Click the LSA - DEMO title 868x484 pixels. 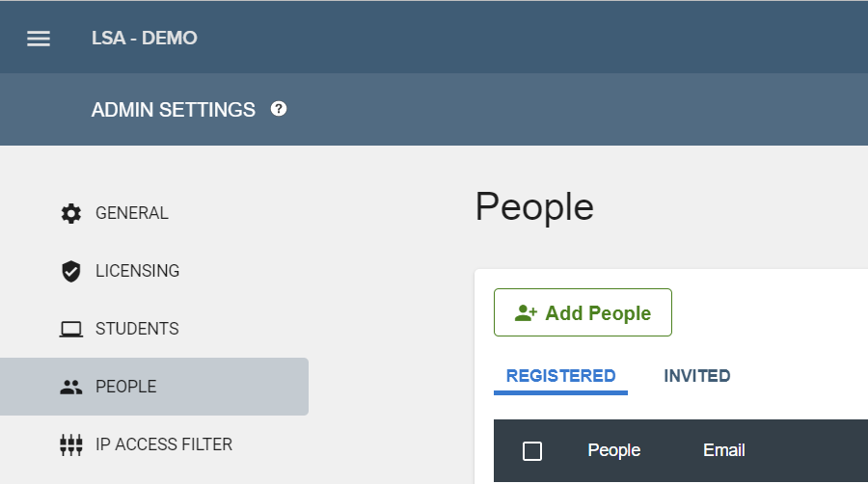(x=145, y=39)
